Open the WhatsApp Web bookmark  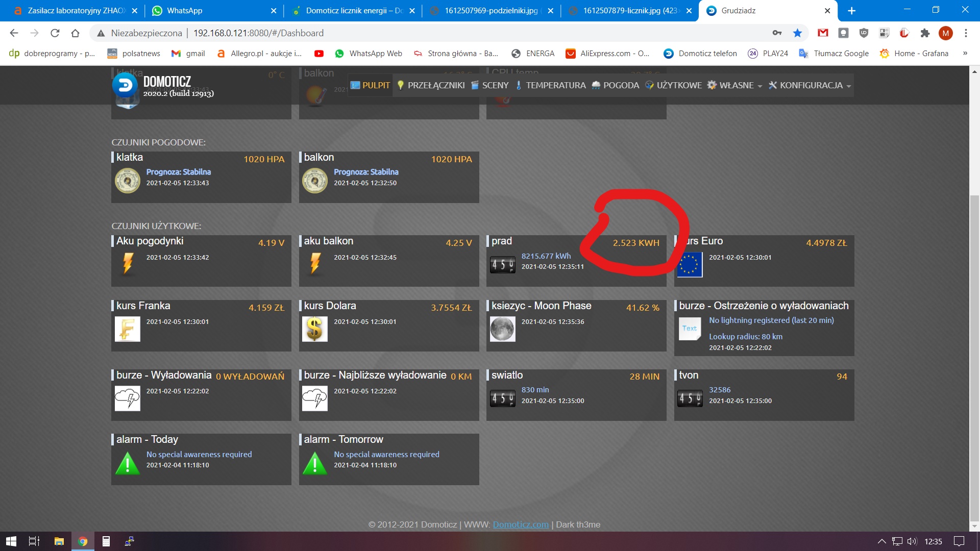tap(369, 54)
